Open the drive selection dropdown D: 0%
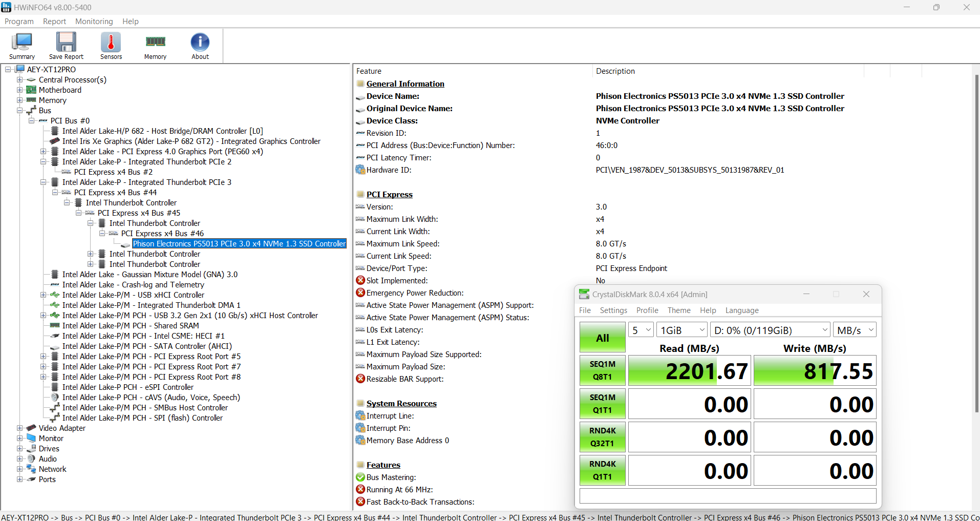Viewport: 980px width, 521px height. (x=771, y=330)
